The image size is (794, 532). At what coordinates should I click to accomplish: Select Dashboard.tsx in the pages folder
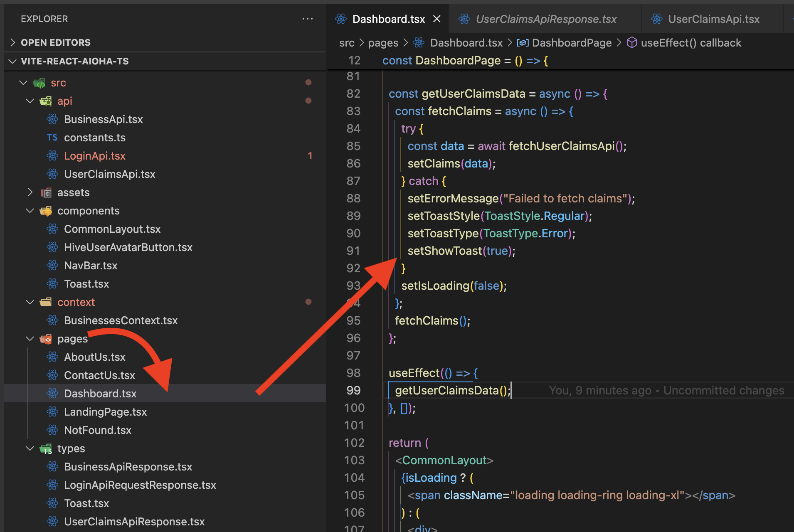pyautogui.click(x=165, y=394)
